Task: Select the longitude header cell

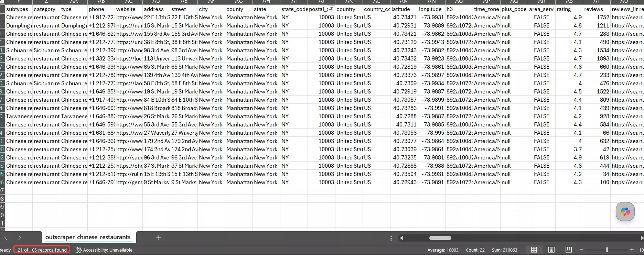Action: coord(431,9)
